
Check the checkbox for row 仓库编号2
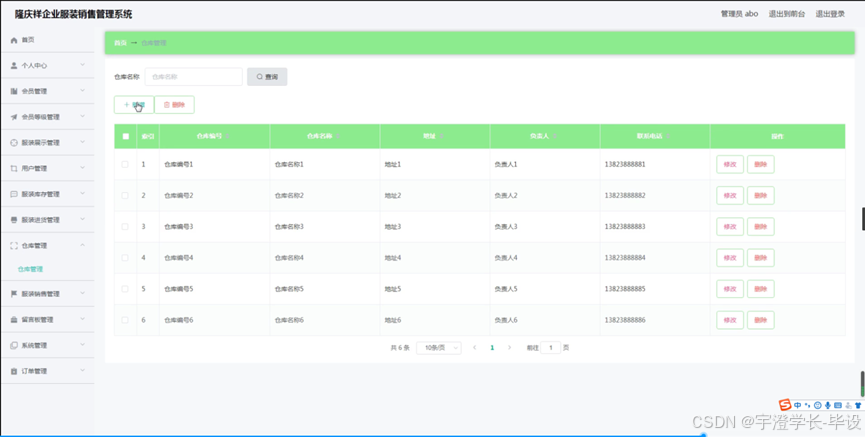[x=125, y=195]
